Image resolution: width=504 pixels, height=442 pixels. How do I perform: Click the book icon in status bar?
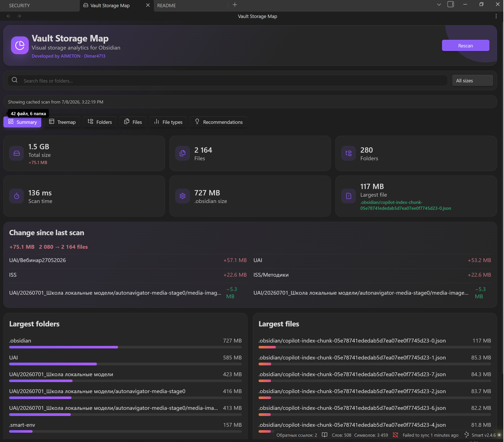pyautogui.click(x=325, y=435)
